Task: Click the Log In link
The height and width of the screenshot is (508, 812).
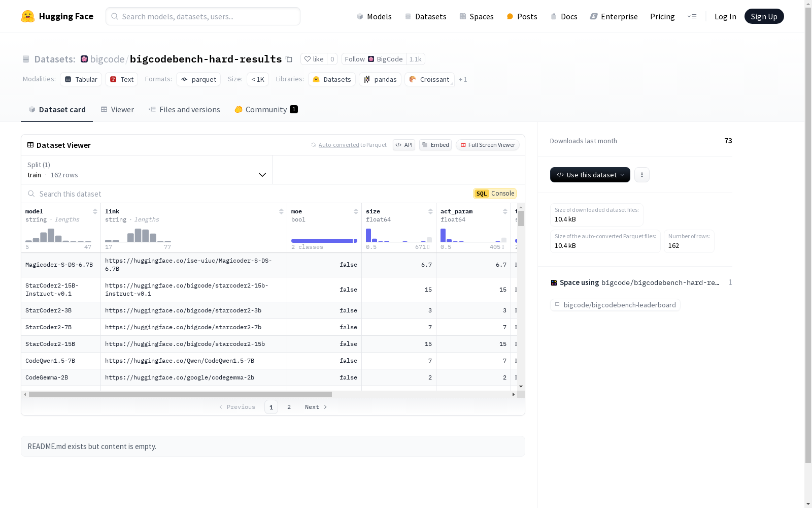Action: 725,16
